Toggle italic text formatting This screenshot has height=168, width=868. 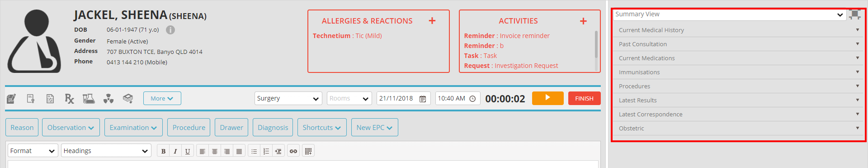(175, 151)
